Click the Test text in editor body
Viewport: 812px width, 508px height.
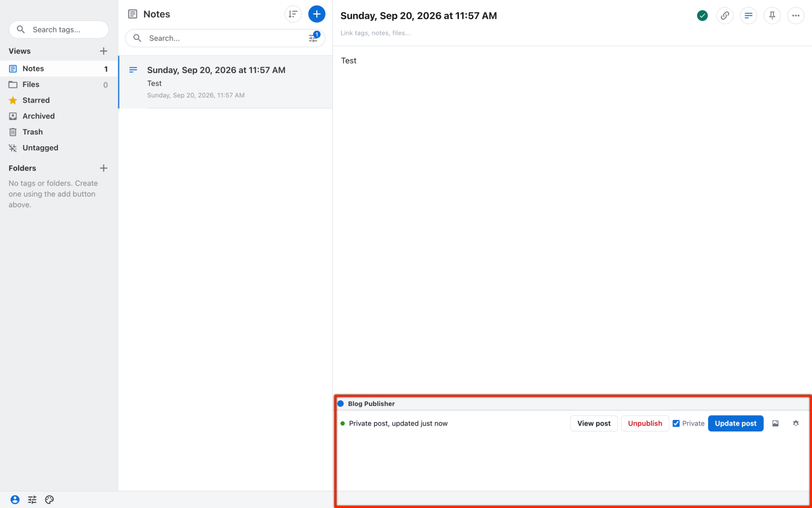[349, 61]
